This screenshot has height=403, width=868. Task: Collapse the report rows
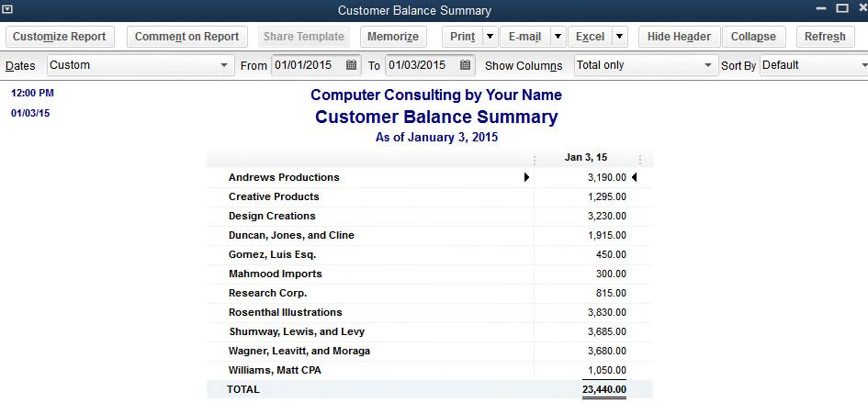tap(753, 37)
